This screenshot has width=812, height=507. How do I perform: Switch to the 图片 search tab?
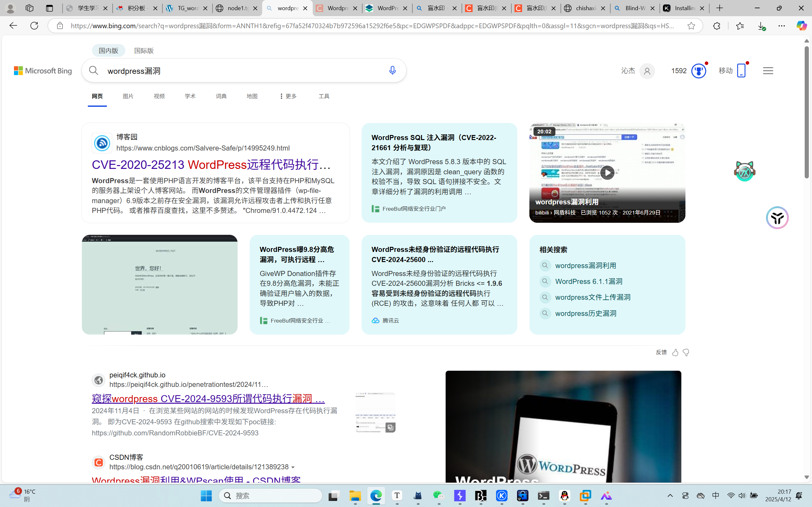click(x=128, y=96)
